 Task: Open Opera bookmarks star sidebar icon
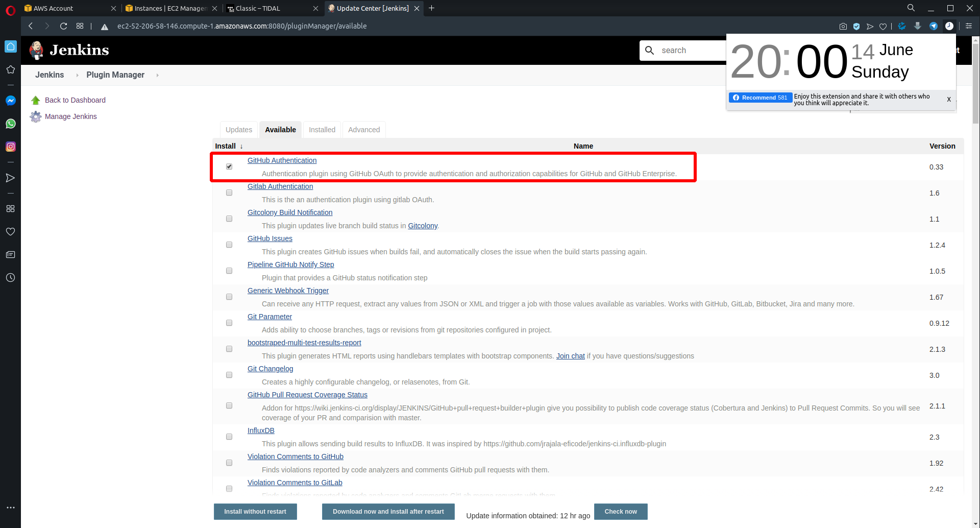click(x=10, y=69)
